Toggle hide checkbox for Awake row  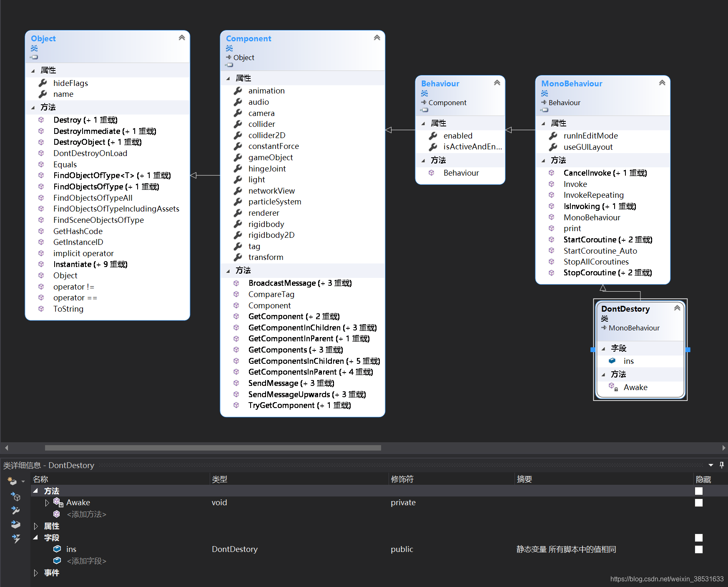point(699,503)
